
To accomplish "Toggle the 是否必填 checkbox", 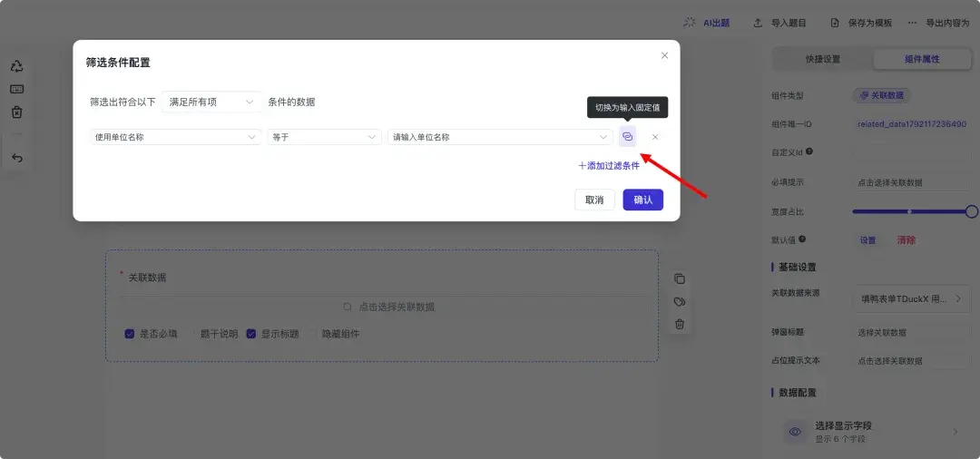I will pyautogui.click(x=130, y=334).
